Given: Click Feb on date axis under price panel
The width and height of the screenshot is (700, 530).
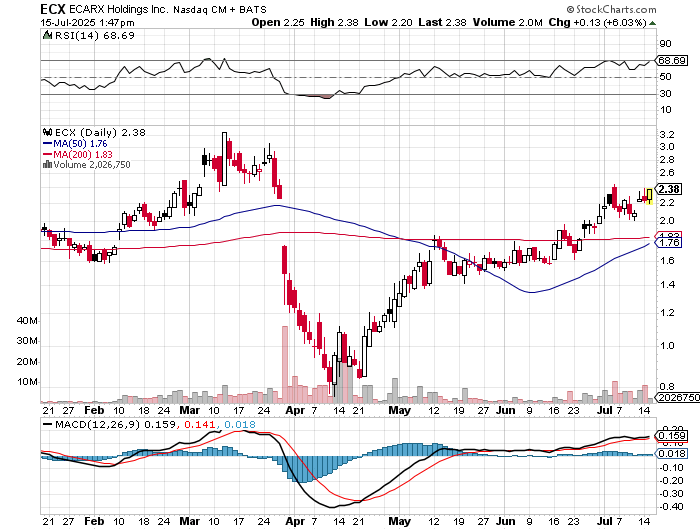Looking at the screenshot, I should [x=94, y=410].
